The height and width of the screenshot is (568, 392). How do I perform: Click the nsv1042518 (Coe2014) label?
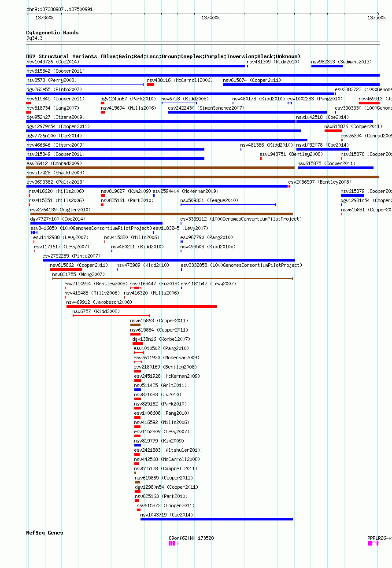[x=322, y=117]
